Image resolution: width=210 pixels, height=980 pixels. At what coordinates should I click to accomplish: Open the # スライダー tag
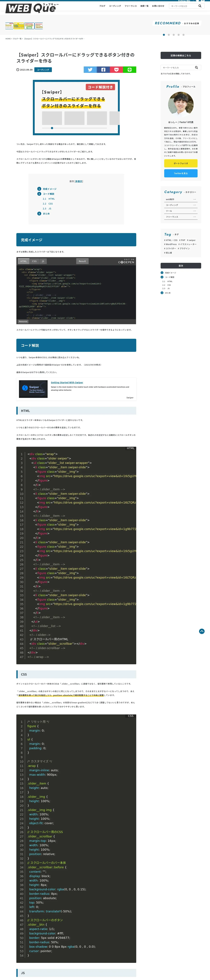pos(170,248)
